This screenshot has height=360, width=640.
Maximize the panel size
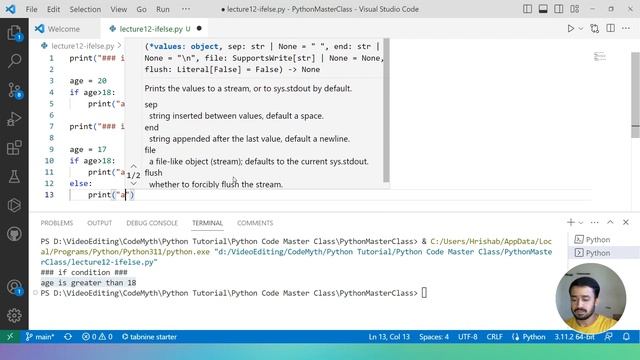pos(610,222)
